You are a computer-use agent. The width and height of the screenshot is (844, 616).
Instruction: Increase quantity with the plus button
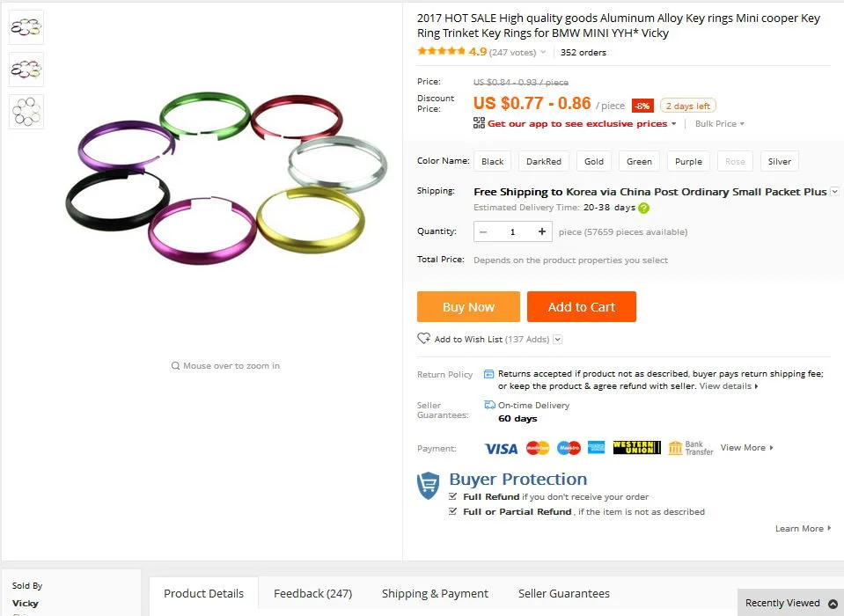542,232
